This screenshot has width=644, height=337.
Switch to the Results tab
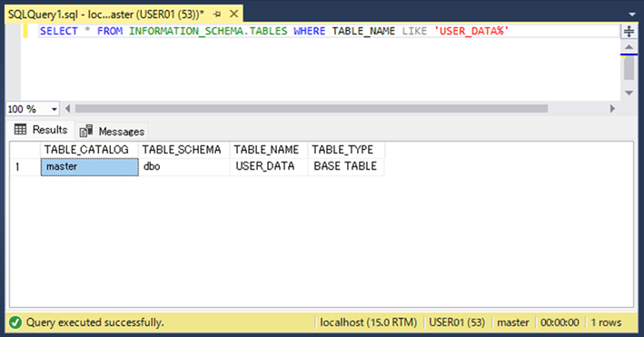pos(41,130)
